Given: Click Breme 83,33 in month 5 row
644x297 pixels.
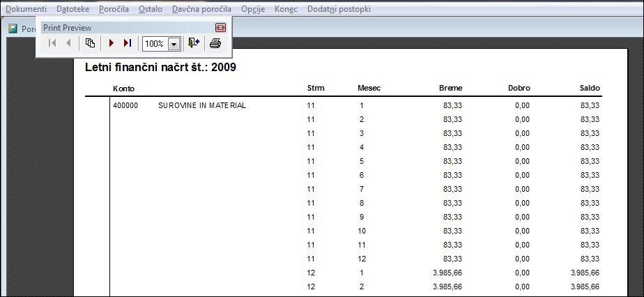Looking at the screenshot, I should coord(452,161).
